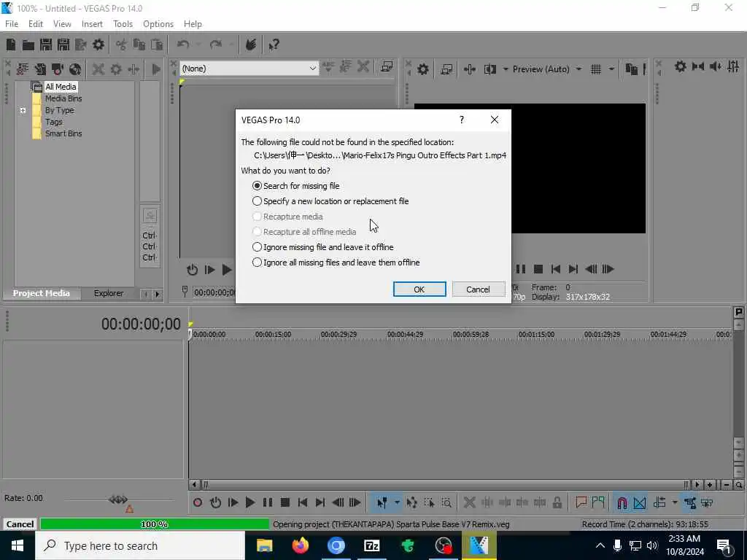This screenshot has width=747, height=560.
Task: Open the Edit menu
Action: 36,24
